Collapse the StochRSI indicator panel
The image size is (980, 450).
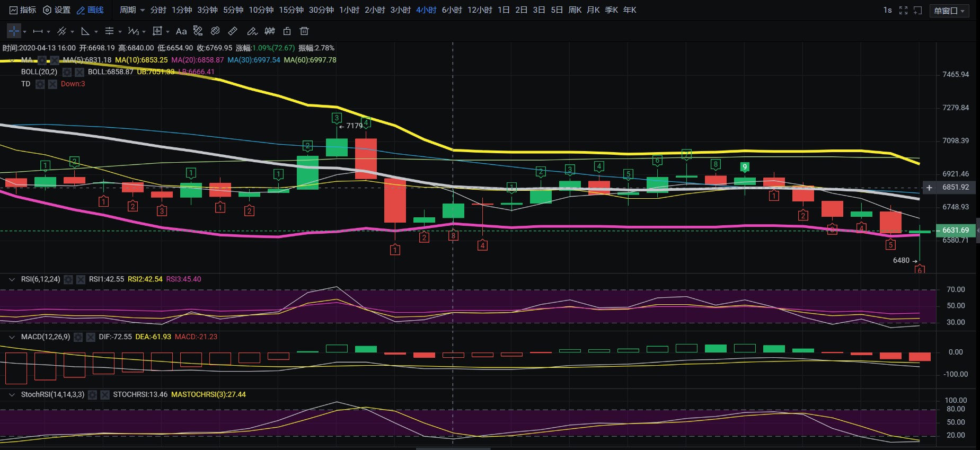pyautogui.click(x=11, y=395)
